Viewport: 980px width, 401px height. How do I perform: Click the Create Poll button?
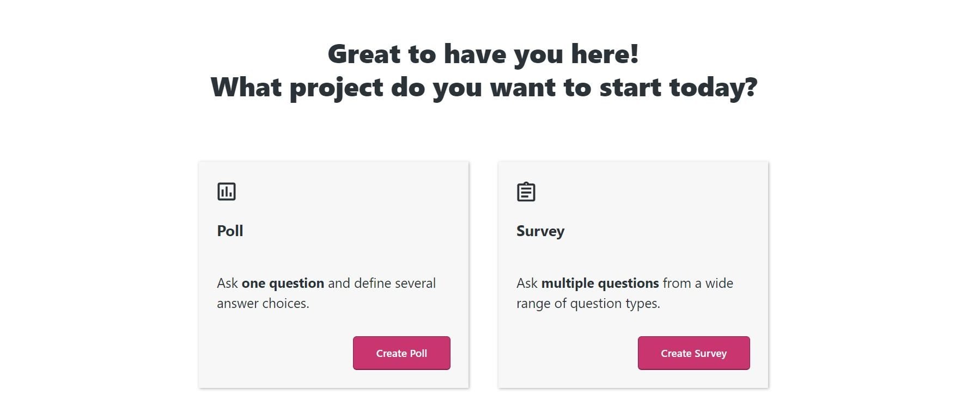(401, 353)
